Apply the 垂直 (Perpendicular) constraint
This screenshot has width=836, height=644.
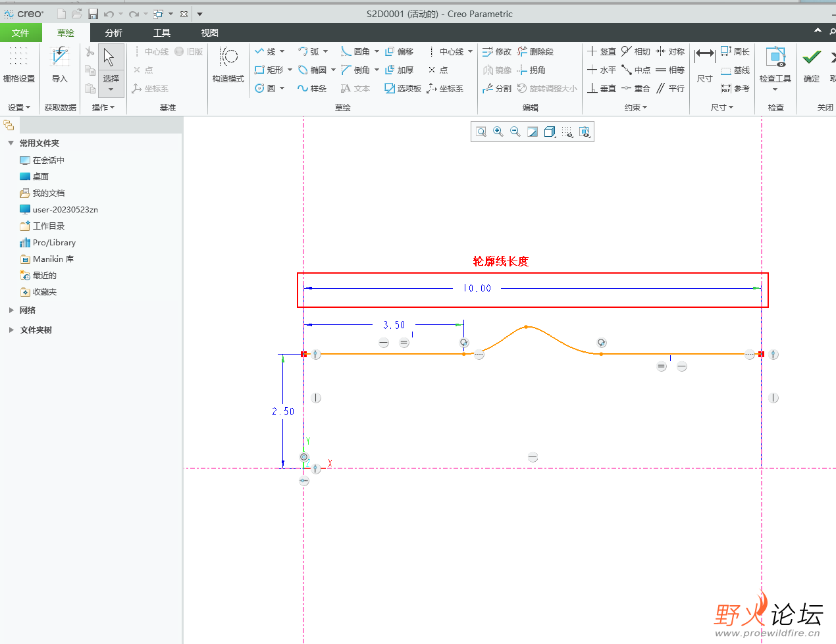tap(602, 88)
